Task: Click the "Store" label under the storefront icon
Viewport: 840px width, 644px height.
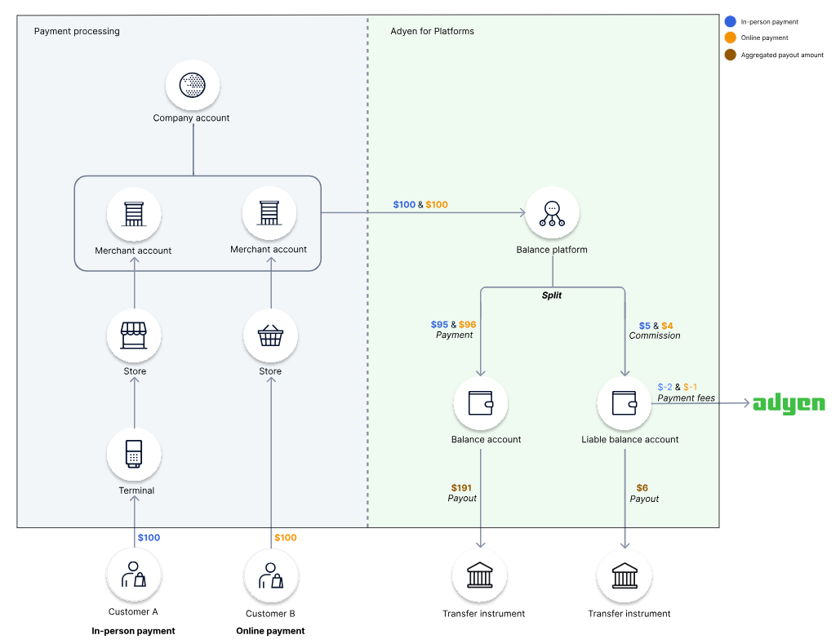Action: tap(135, 371)
